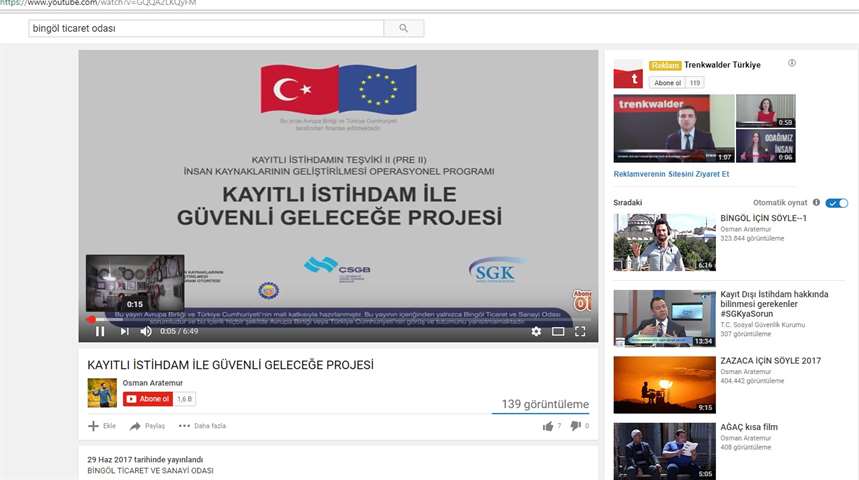The image size is (859, 480).
Task: Dislike the video with thumbs down
Action: 575,426
